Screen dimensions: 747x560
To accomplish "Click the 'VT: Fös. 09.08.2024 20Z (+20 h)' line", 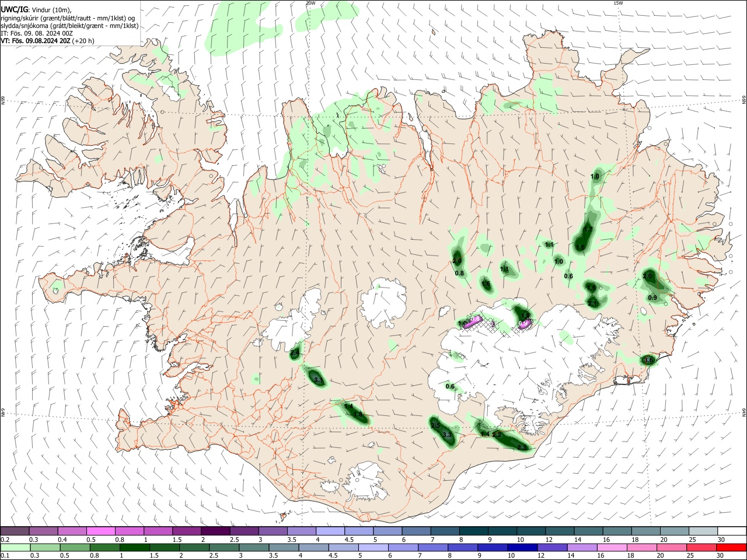I will [47, 41].
